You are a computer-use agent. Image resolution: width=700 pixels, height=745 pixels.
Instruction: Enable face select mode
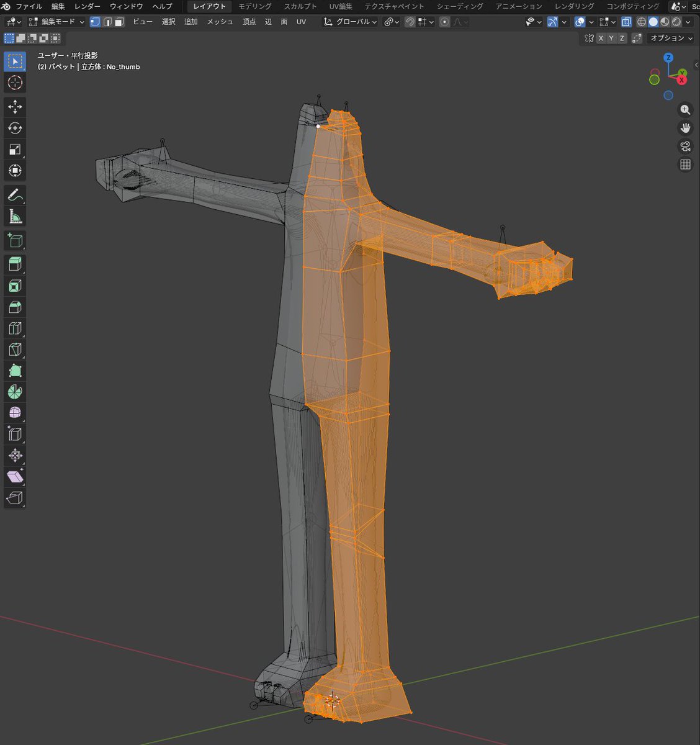click(x=119, y=22)
